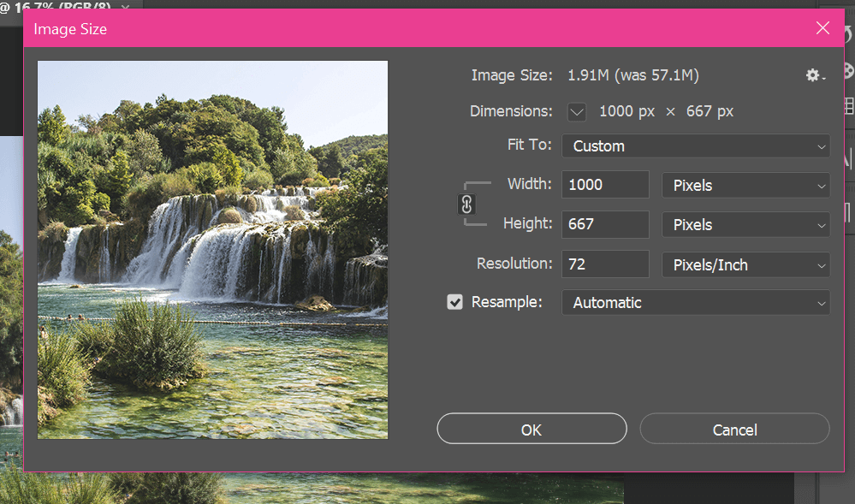
Task: Close the Image Size dialog with X
Action: pos(822,28)
